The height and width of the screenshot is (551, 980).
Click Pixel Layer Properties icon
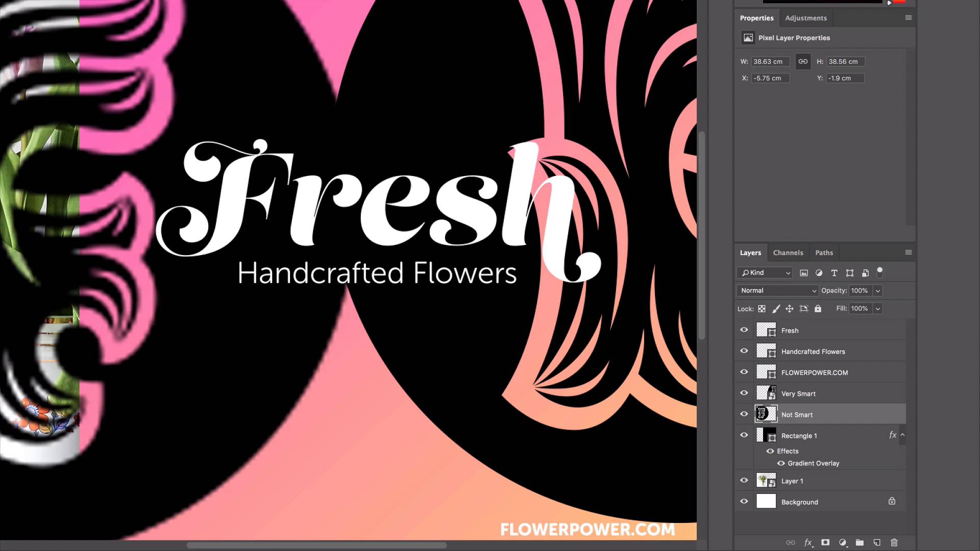coord(748,38)
